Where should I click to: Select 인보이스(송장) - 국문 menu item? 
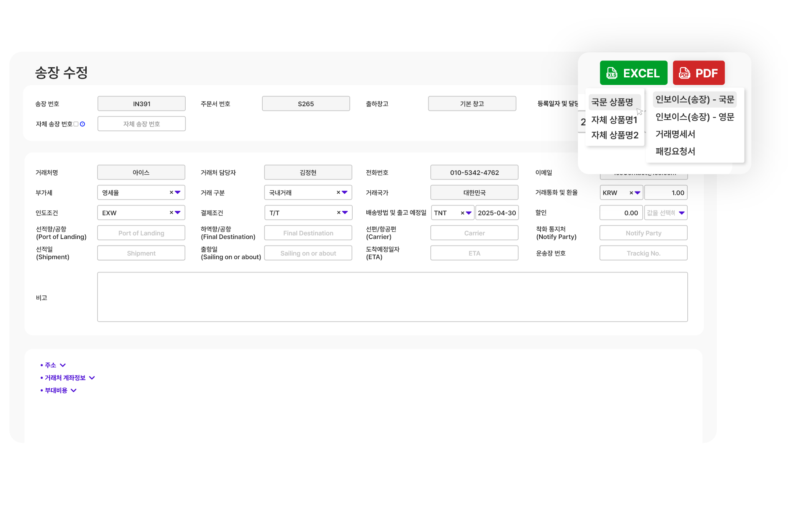point(695,99)
